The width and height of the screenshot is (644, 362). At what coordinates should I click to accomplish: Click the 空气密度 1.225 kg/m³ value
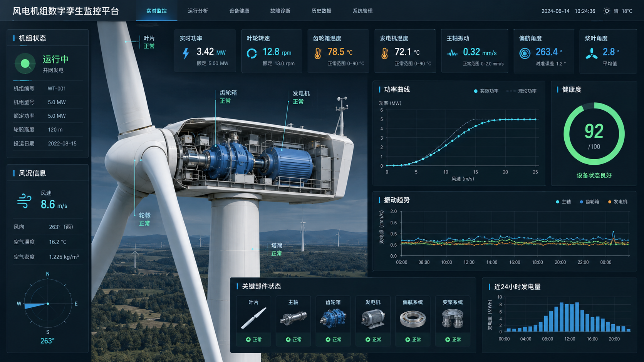pos(64,257)
